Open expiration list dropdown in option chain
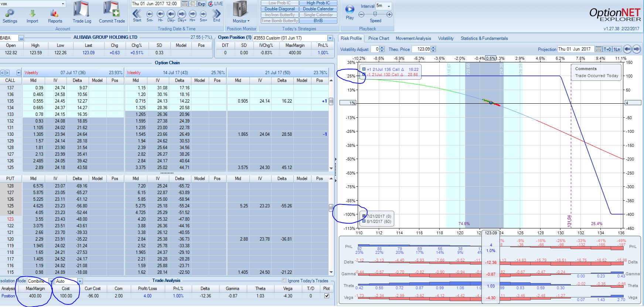The width and height of the screenshot is (644, 307). (x=18, y=73)
